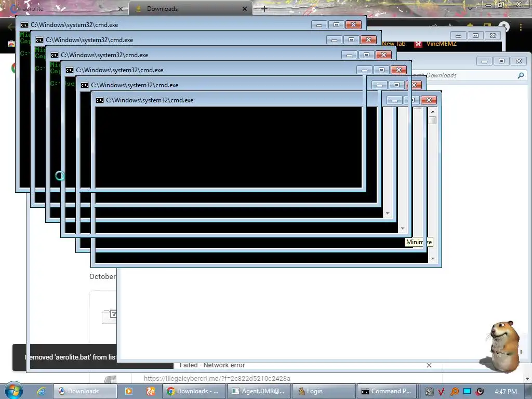Open the UC Browser taskbar icon
This screenshot has width=532, height=399.
(x=151, y=391)
